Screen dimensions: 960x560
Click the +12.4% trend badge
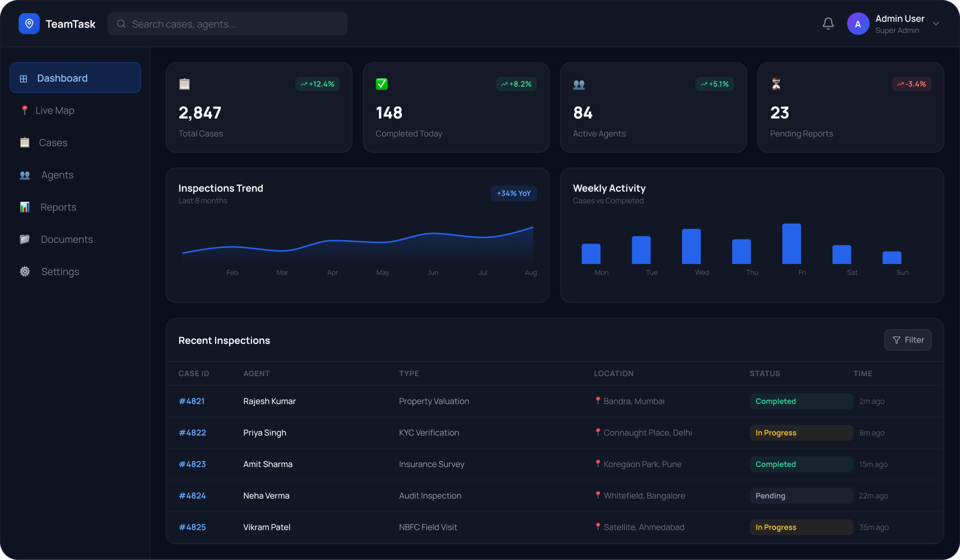(317, 84)
